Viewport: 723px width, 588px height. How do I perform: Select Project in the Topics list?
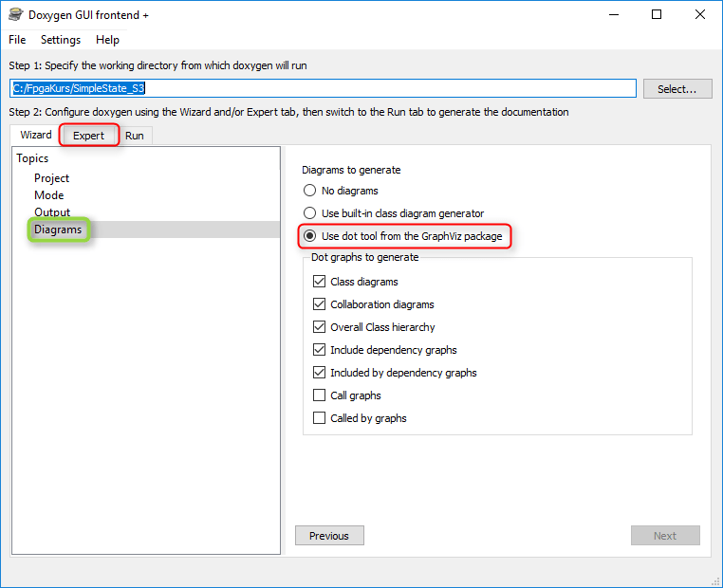pyautogui.click(x=52, y=178)
